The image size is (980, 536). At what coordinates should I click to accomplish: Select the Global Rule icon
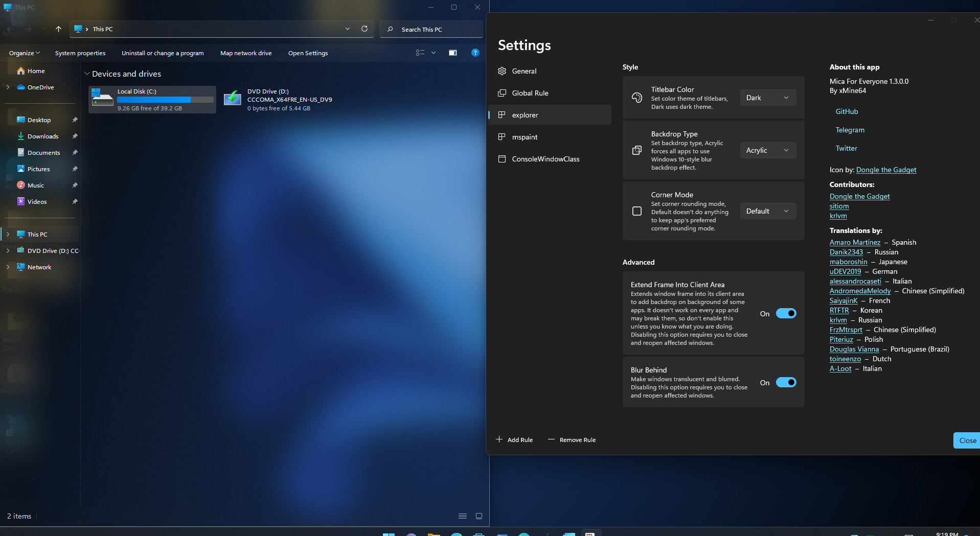tap(503, 93)
